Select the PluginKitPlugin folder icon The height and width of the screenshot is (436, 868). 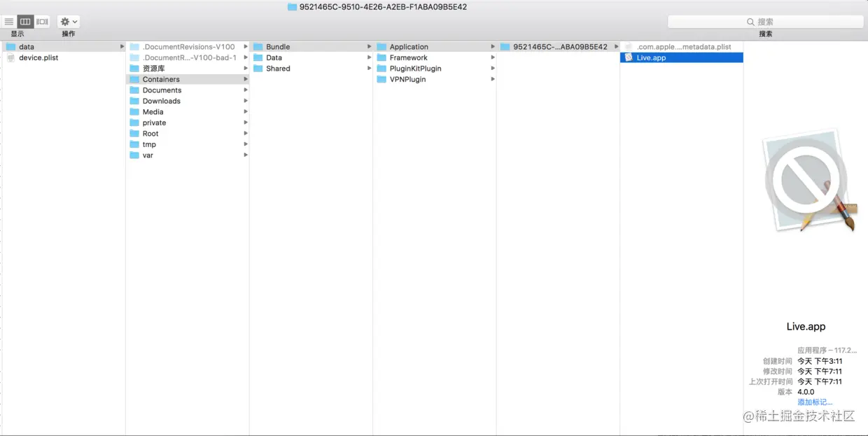[381, 69]
